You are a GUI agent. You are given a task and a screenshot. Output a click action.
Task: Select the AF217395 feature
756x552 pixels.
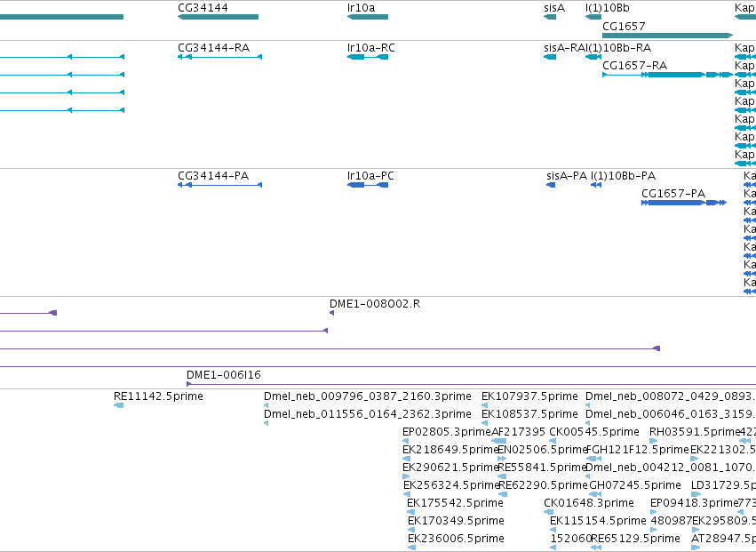tap(499, 441)
